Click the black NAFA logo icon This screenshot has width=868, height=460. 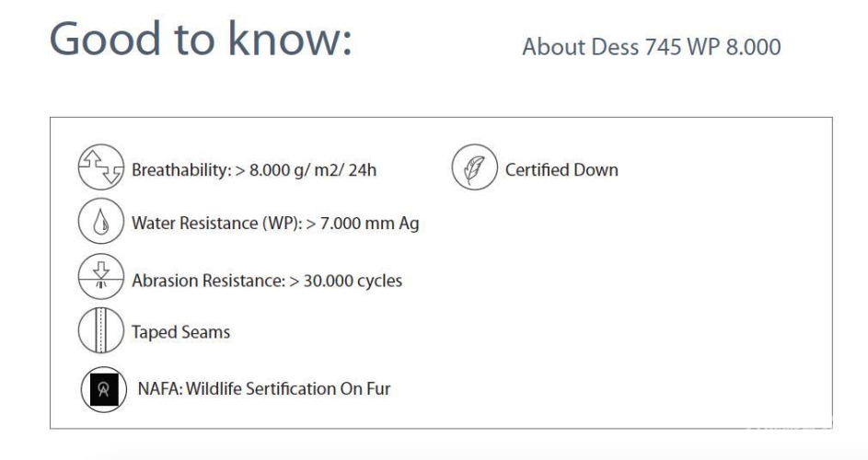point(103,389)
